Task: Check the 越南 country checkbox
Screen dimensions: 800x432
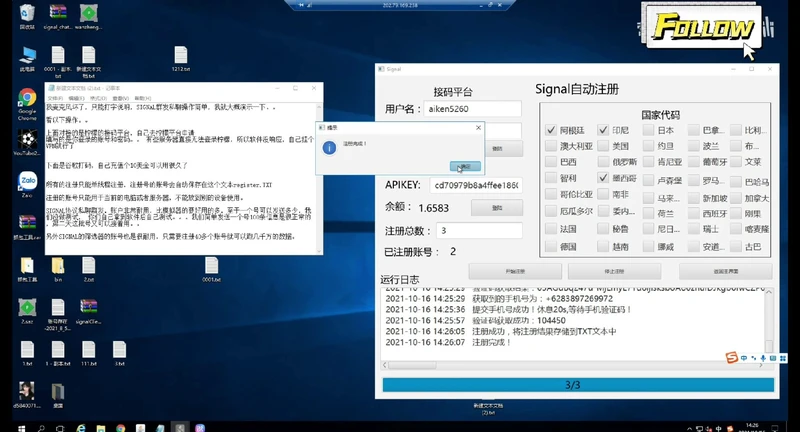Action: [x=603, y=246]
